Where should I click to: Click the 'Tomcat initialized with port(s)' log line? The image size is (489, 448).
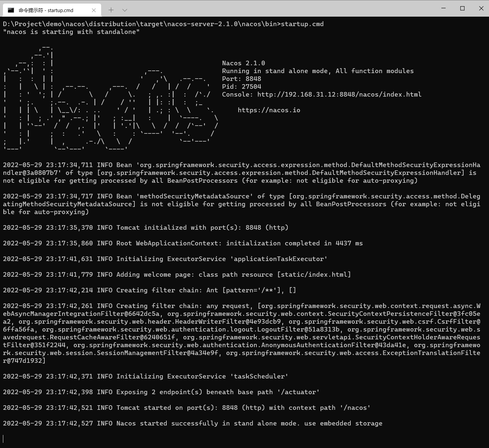coord(145,228)
